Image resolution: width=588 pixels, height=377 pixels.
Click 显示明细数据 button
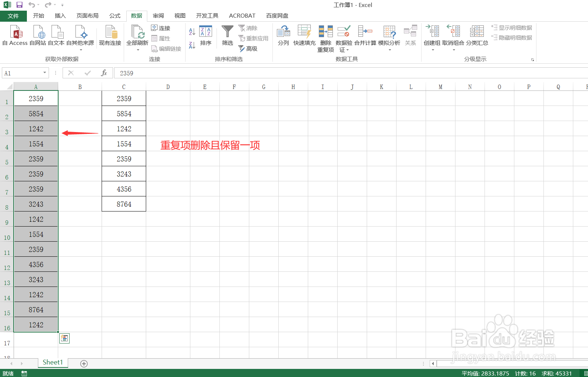click(512, 28)
